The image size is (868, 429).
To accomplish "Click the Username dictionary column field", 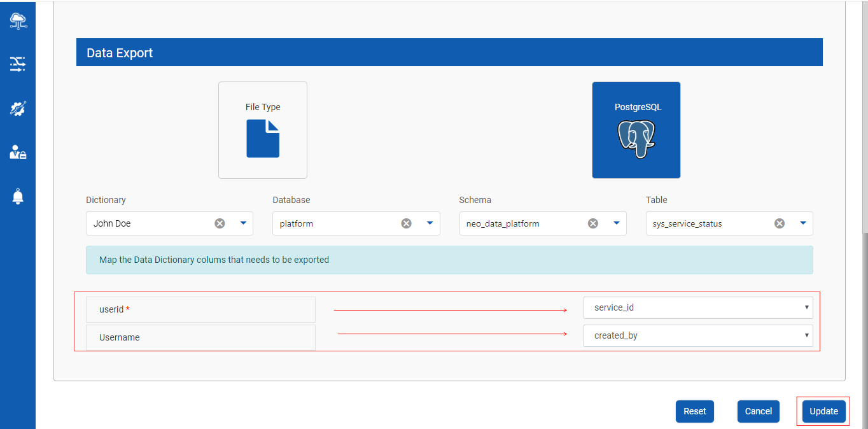I will pyautogui.click(x=200, y=337).
